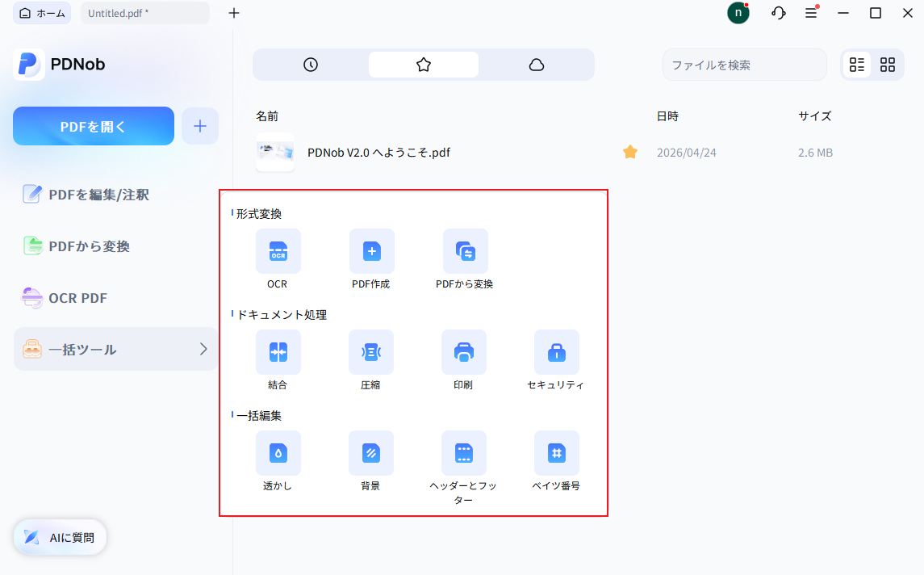Open PDFから変換 in the batch popup
Viewport: 924px width, 575px height.
pyautogui.click(x=465, y=251)
